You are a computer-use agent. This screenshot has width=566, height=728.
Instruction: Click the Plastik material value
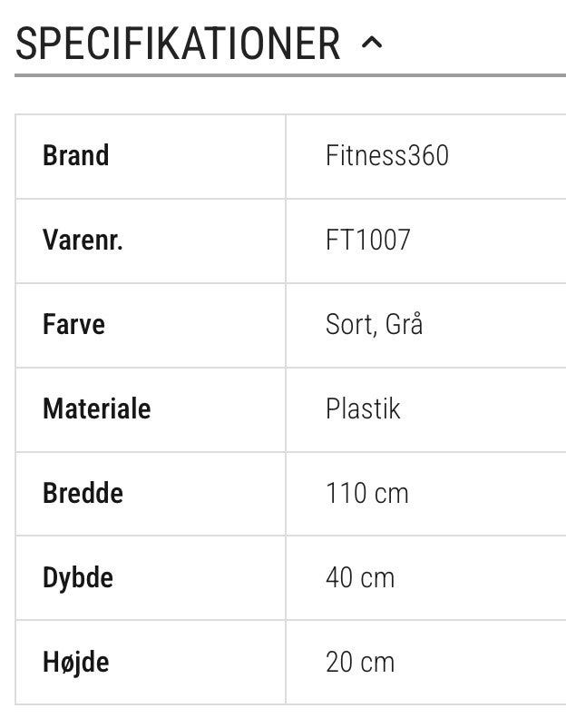tap(363, 409)
